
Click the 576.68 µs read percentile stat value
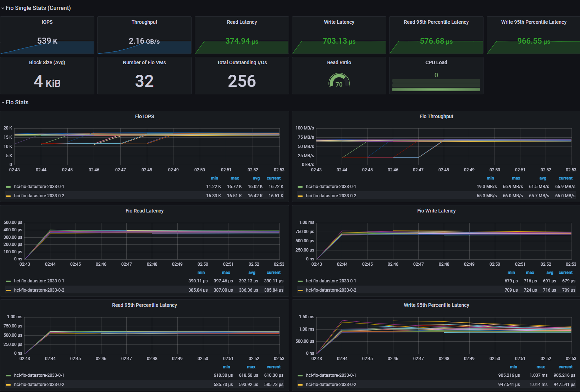436,41
